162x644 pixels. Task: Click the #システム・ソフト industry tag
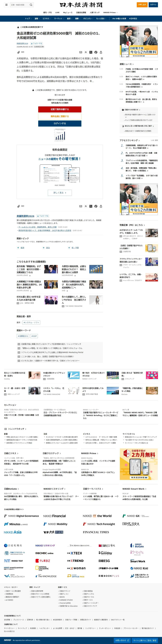[x=31, y=323]
